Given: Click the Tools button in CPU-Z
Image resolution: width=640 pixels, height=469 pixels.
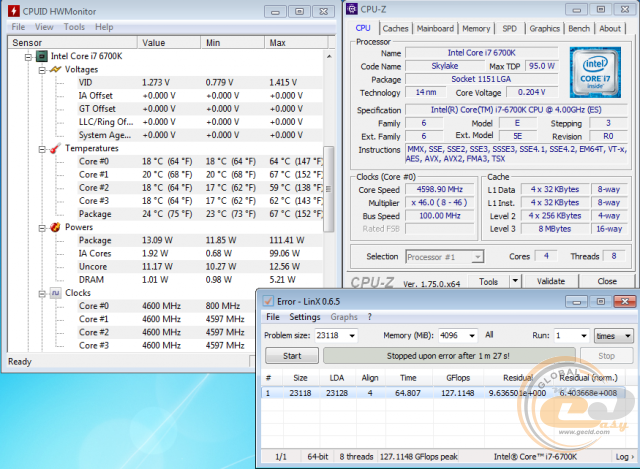Looking at the screenshot, I should click(489, 281).
